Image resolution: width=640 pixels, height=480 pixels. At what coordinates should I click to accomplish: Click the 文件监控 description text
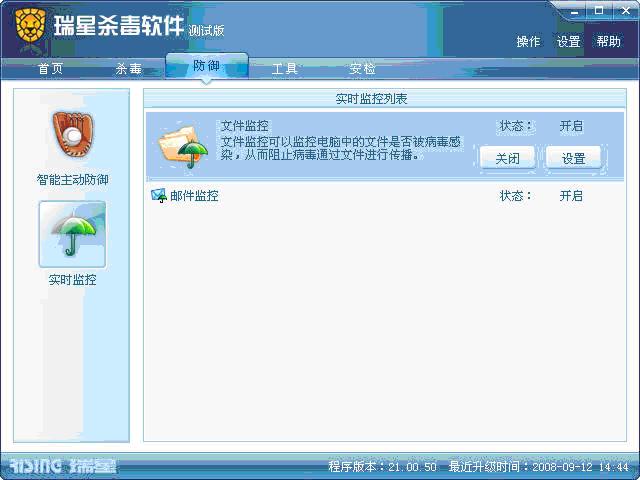click(341, 148)
